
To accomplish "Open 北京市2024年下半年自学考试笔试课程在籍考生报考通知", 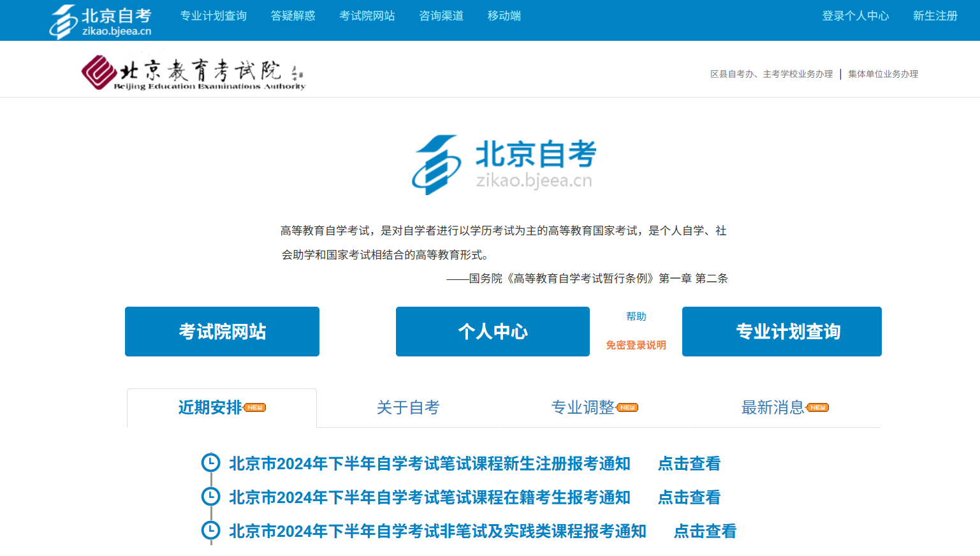I will tap(430, 497).
